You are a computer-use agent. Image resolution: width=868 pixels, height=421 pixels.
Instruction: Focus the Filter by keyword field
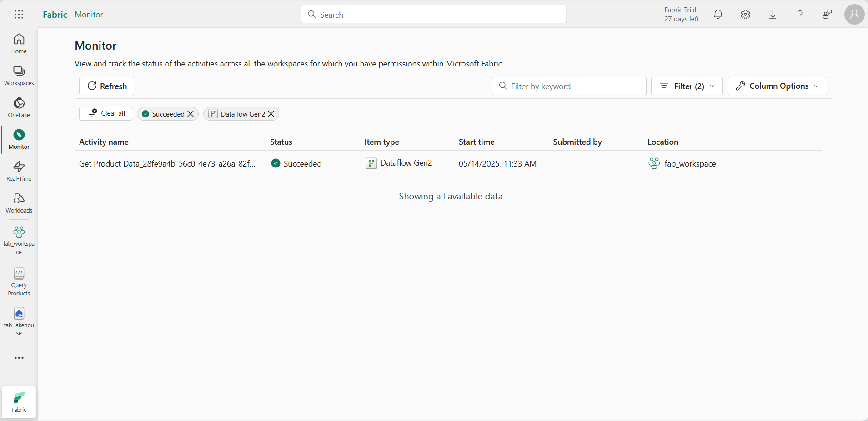click(x=569, y=86)
